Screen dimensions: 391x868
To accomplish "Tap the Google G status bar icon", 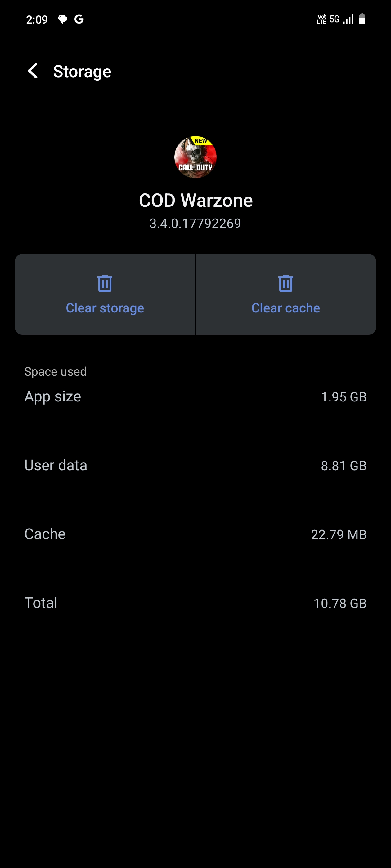I will 79,20.
